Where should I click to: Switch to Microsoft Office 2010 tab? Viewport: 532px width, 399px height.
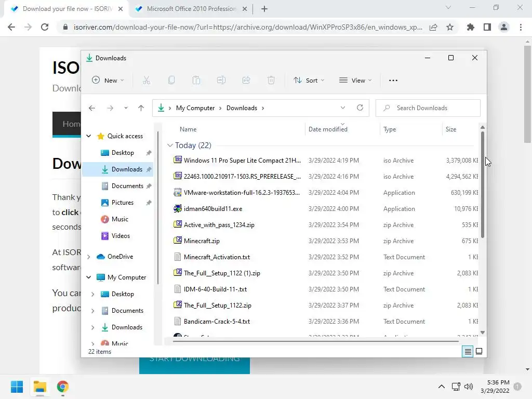[x=191, y=9]
